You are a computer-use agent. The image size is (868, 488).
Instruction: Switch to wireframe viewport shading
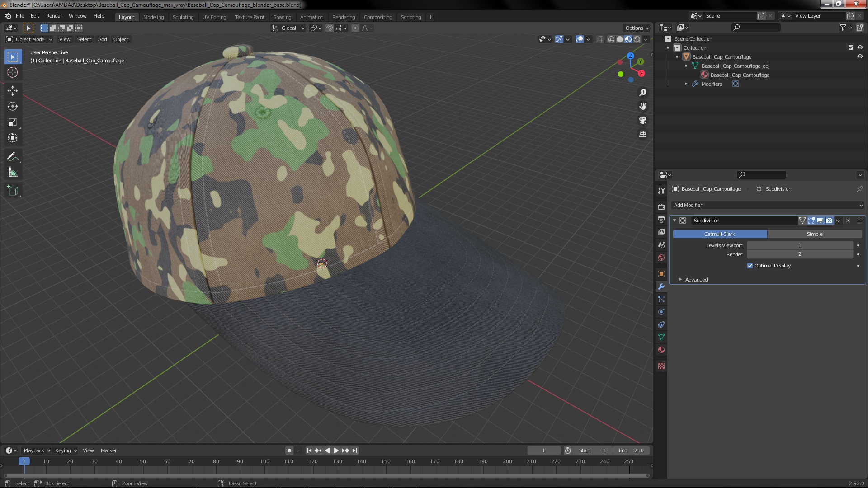[x=611, y=39]
